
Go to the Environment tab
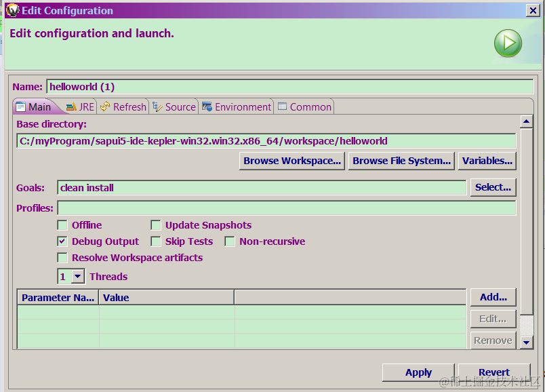tap(237, 106)
